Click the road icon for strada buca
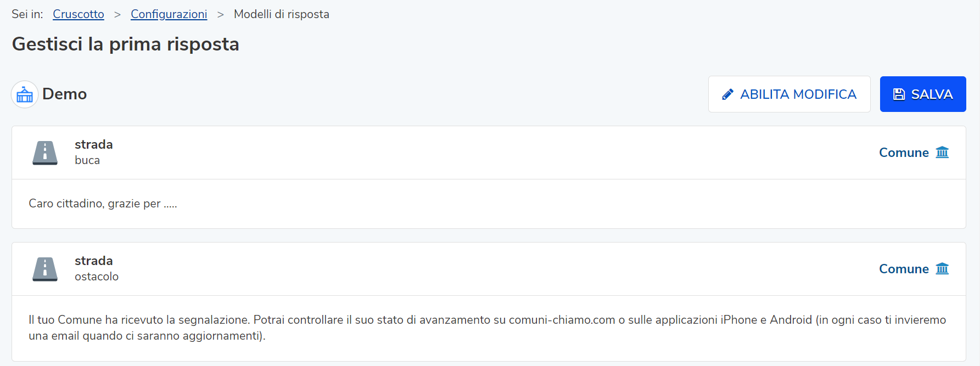980x366 pixels. [45, 153]
